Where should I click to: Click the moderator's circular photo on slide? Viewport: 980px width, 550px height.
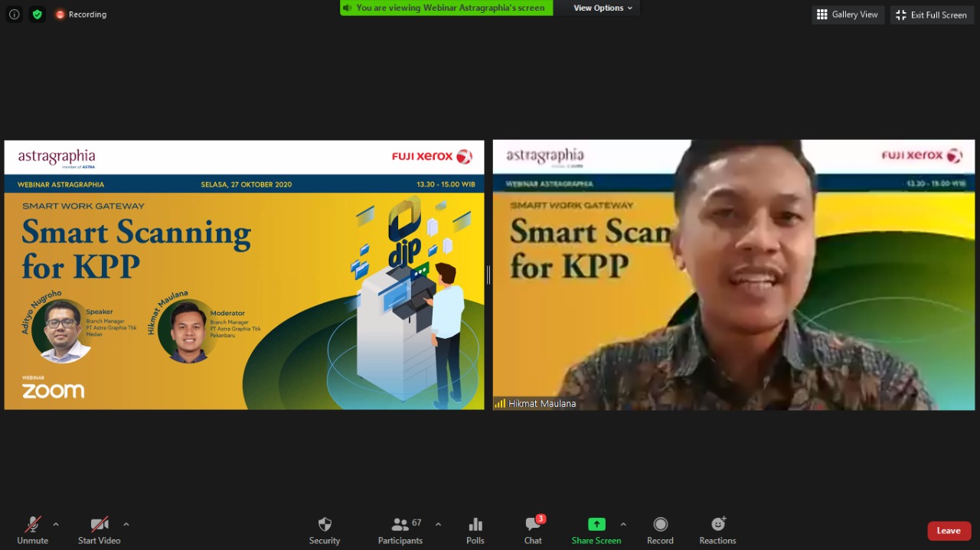click(188, 331)
